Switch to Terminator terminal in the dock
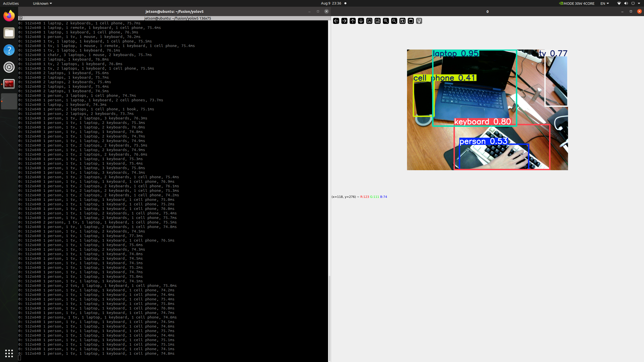Image resolution: width=644 pixels, height=362 pixels. pyautogui.click(x=9, y=84)
